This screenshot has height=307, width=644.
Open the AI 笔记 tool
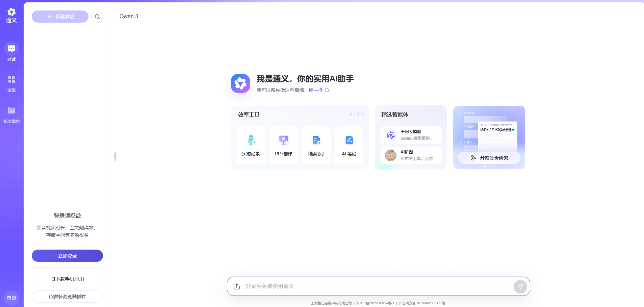coord(349,145)
